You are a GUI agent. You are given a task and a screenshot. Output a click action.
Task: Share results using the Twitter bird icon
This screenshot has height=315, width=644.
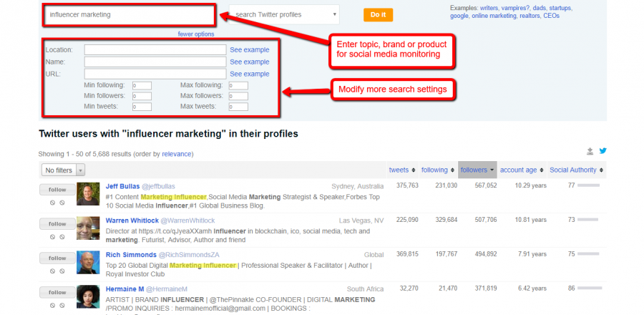click(x=602, y=151)
